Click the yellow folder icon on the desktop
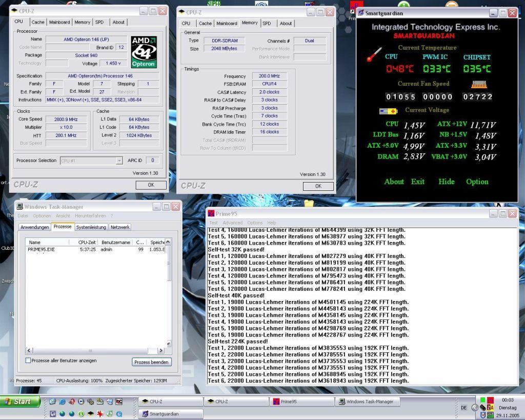 coord(309,203)
